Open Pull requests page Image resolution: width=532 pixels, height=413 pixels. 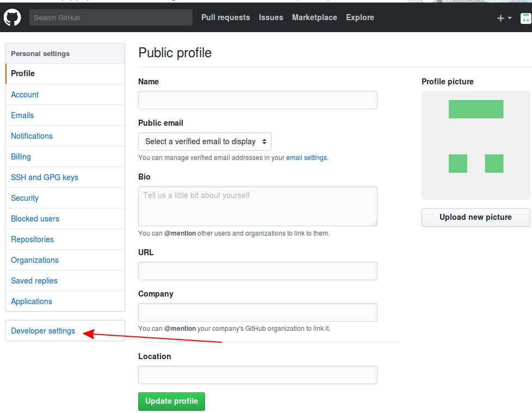click(x=226, y=17)
